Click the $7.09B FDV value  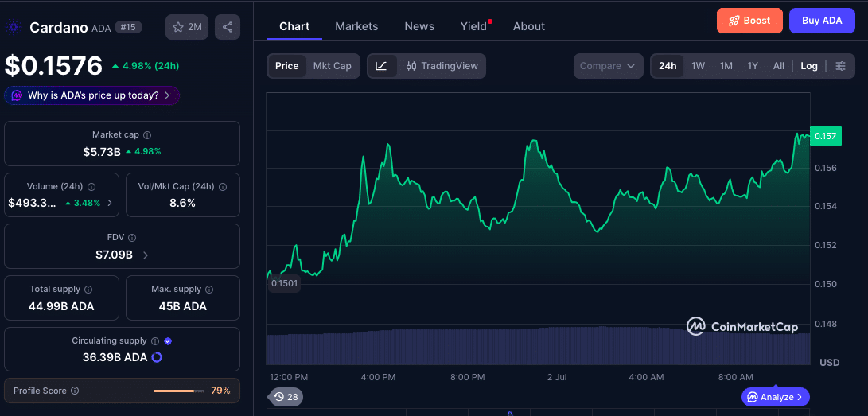tap(114, 255)
